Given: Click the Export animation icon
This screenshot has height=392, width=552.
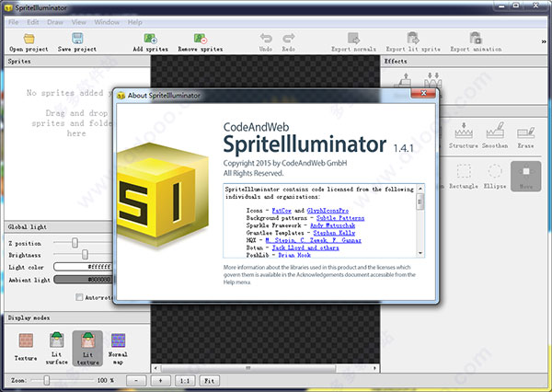Looking at the screenshot, I should point(476,38).
